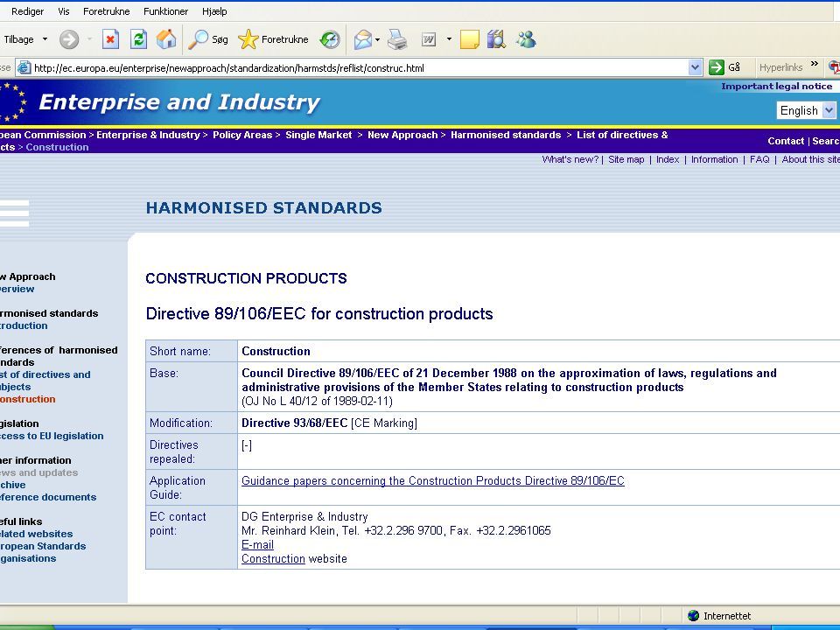Screen dimensions: 840x630
Task: Click the Internettet zone globe icon
Action: pos(693,615)
